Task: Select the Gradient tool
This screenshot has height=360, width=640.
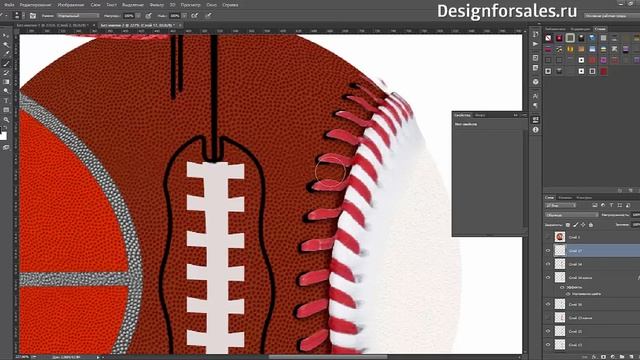Action: point(6,82)
